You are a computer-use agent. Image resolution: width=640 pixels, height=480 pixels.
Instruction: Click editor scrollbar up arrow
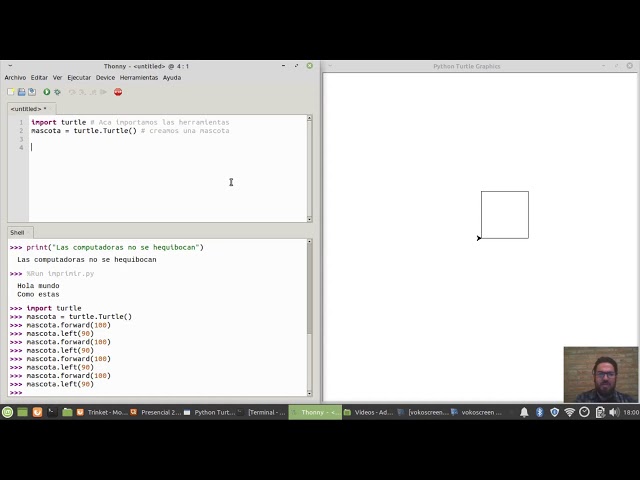(x=309, y=118)
